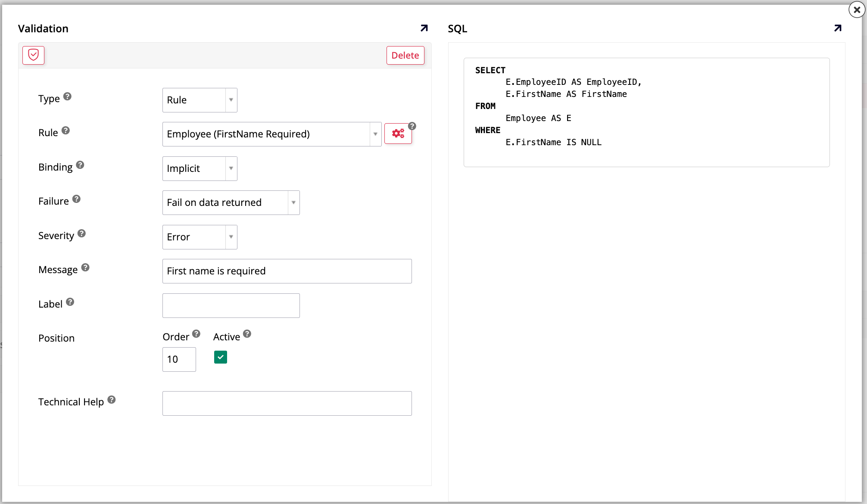The image size is (867, 504).
Task: Click the Message text field
Action: pos(287,271)
